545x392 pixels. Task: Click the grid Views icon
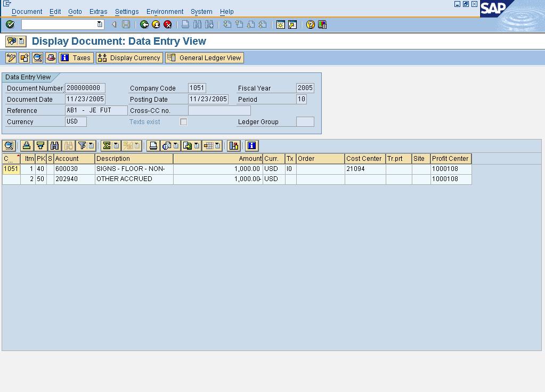(167, 145)
